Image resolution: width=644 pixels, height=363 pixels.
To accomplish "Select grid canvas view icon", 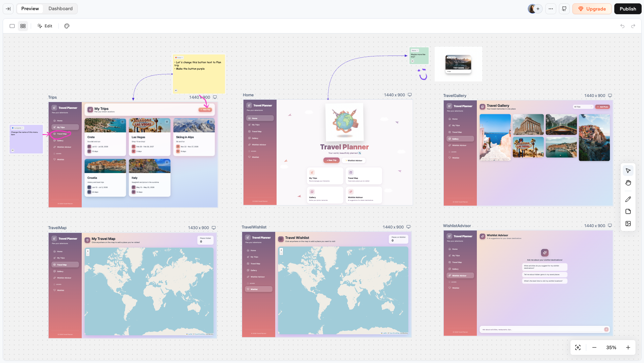I will [x=23, y=26].
